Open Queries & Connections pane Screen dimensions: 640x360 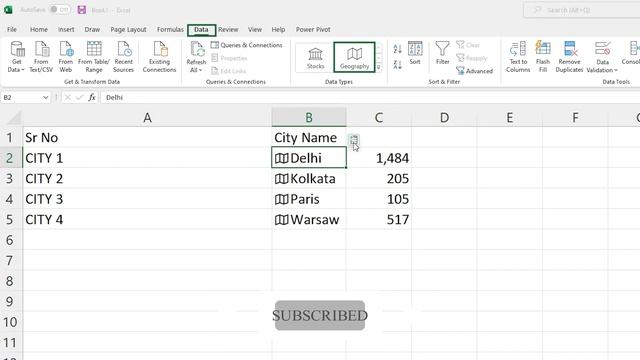247,45
